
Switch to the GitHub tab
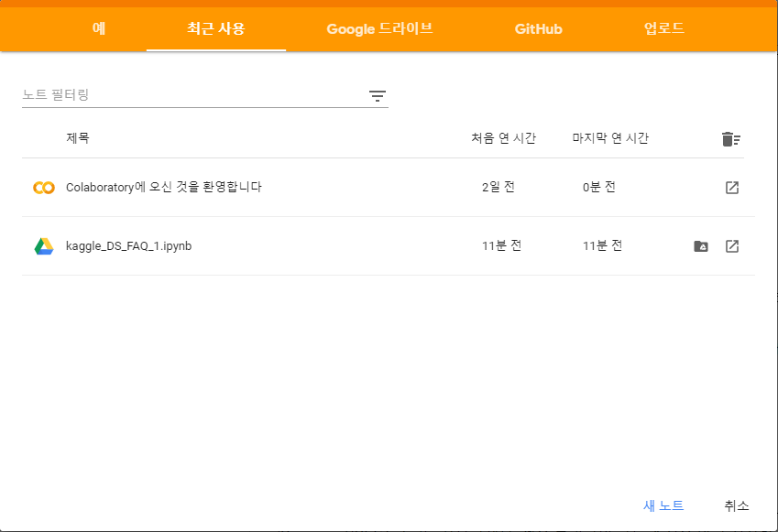tap(538, 28)
